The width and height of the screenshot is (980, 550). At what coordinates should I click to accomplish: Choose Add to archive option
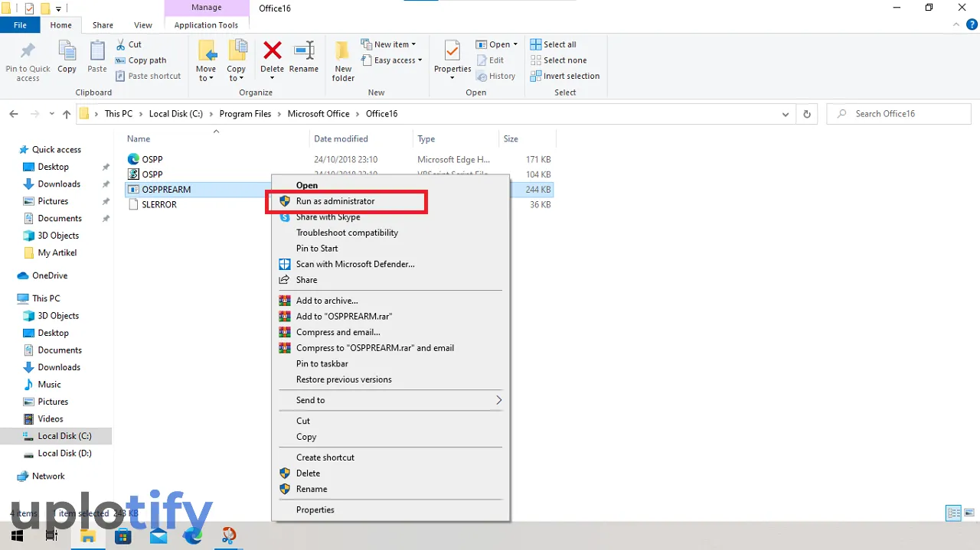[x=327, y=301]
